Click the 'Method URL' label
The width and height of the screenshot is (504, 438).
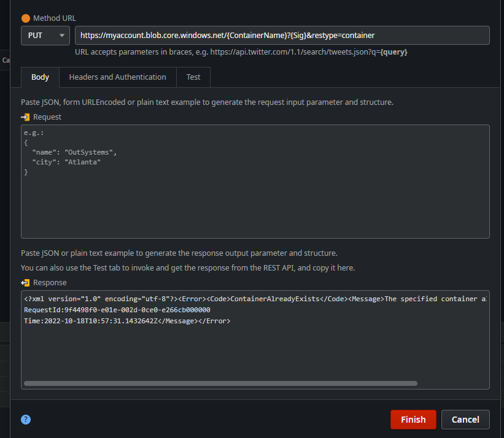coord(54,18)
